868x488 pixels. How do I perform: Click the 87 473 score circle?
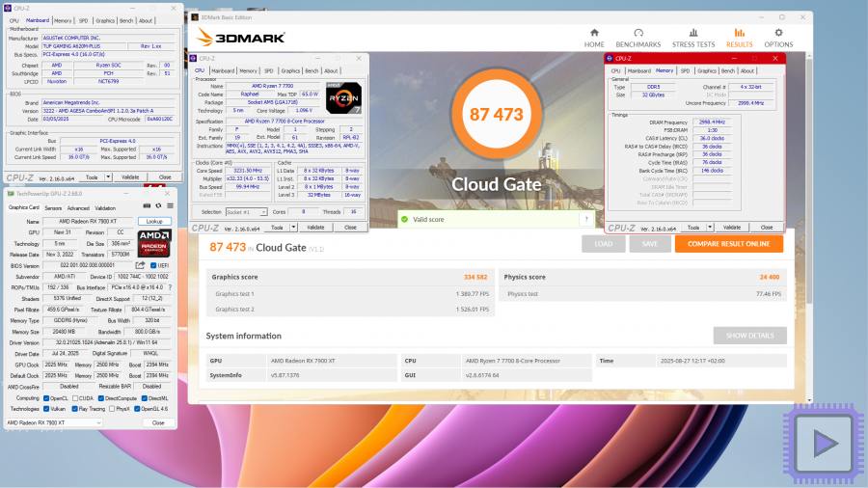[496, 114]
